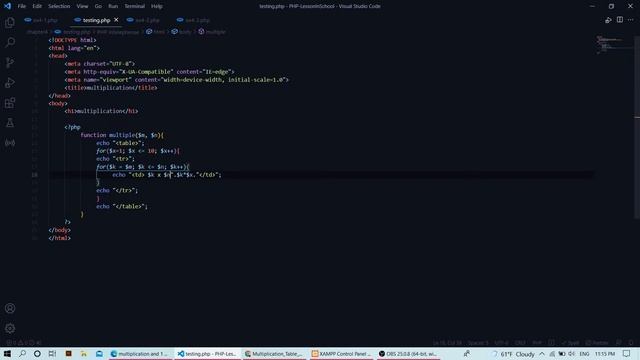Open the View menu
The height and width of the screenshot is (360, 640).
(82, 6)
